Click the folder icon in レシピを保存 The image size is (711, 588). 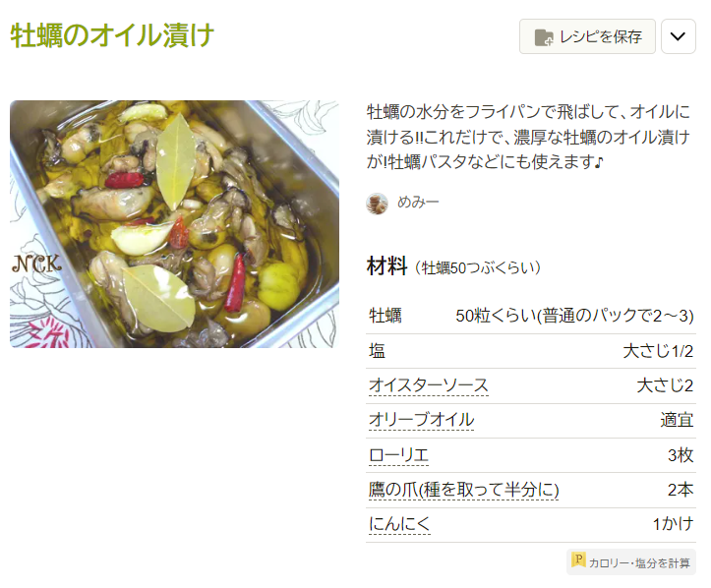(x=544, y=37)
